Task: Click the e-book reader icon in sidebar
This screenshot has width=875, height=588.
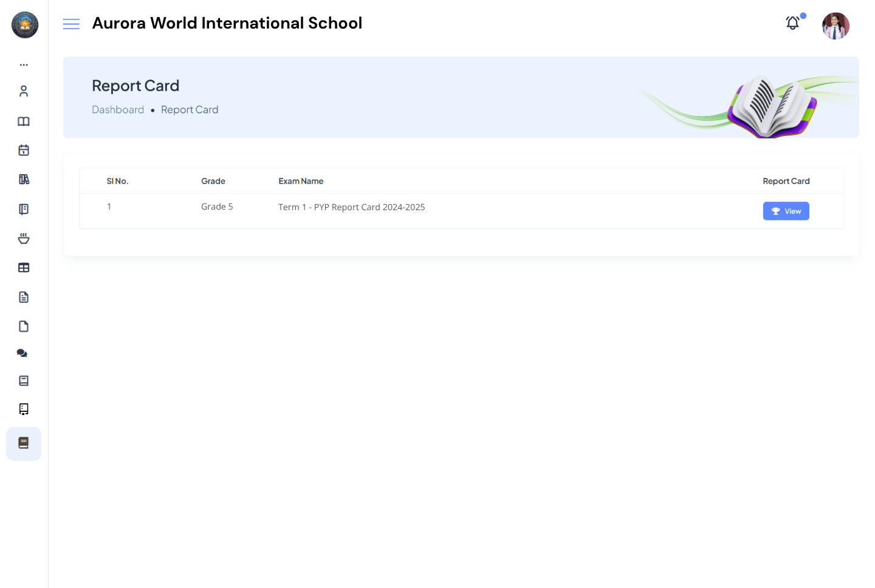Action: click(24, 380)
